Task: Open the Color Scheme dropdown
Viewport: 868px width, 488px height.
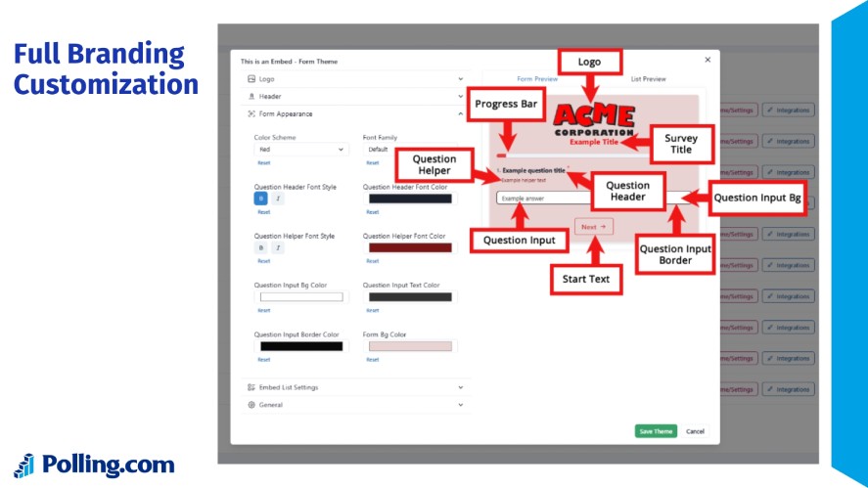Action: (x=301, y=150)
